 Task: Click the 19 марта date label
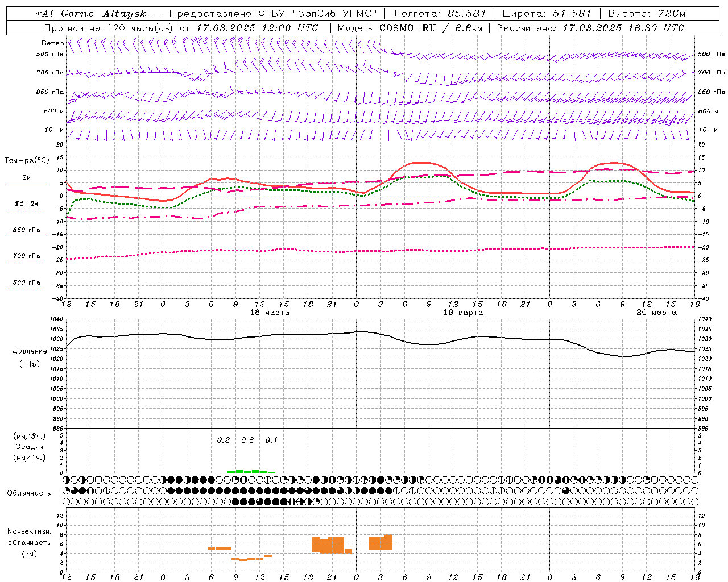point(463,313)
